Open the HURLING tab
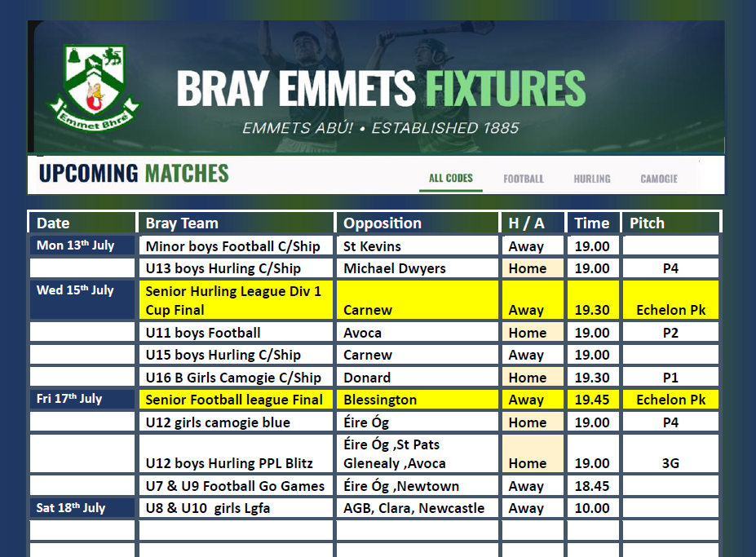The height and width of the screenshot is (557, 756). [591, 179]
